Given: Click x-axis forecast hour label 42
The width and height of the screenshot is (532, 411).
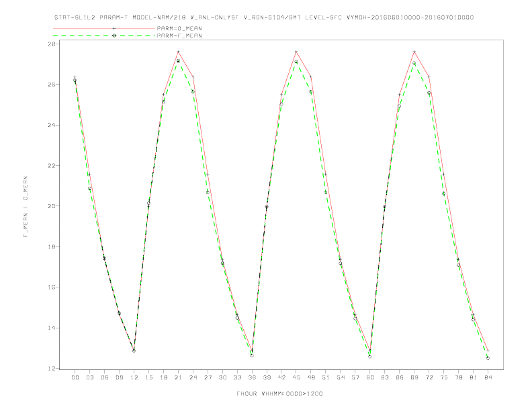Looking at the screenshot, I should [281, 377].
